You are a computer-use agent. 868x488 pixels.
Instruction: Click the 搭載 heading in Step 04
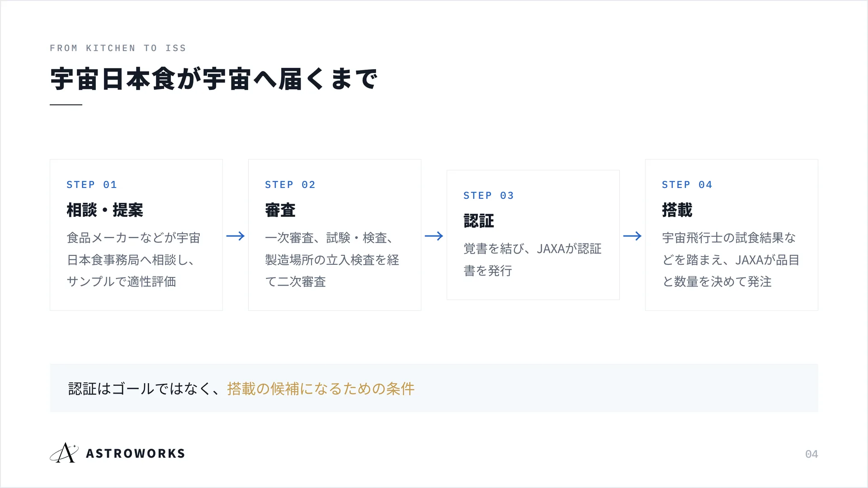tap(677, 210)
